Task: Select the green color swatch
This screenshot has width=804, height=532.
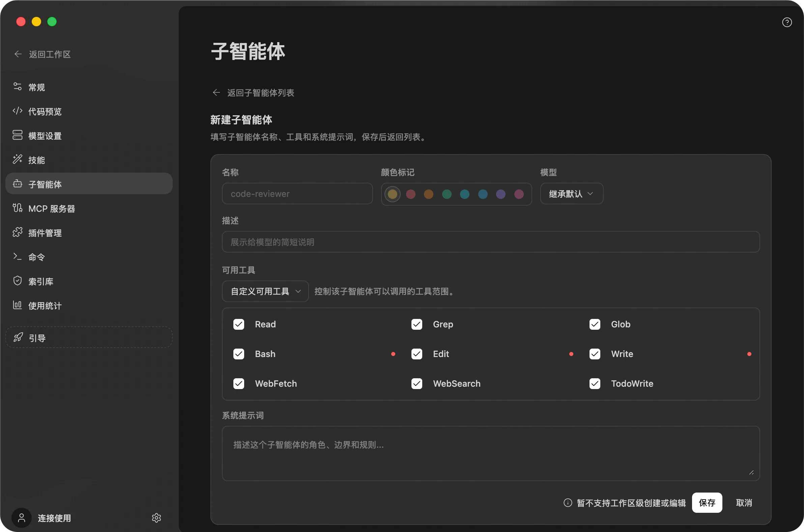Action: coord(447,194)
